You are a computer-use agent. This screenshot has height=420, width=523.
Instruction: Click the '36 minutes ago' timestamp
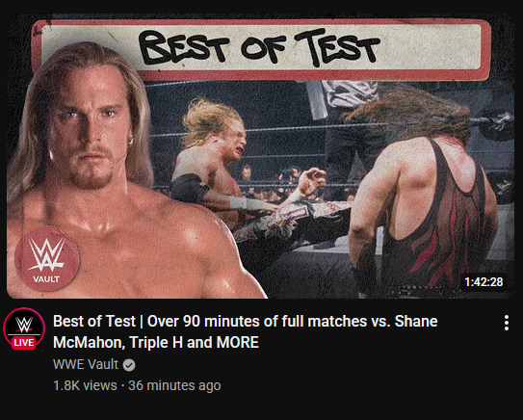click(x=174, y=385)
